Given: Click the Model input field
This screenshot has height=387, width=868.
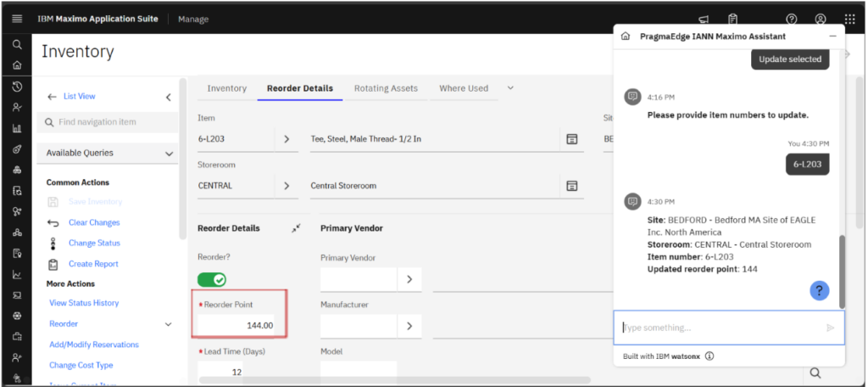Looking at the screenshot, I should pyautogui.click(x=359, y=372).
